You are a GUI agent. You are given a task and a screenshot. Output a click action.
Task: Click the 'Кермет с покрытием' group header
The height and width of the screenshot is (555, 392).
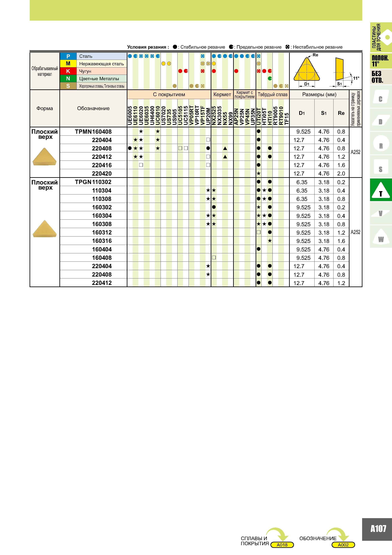(x=245, y=94)
